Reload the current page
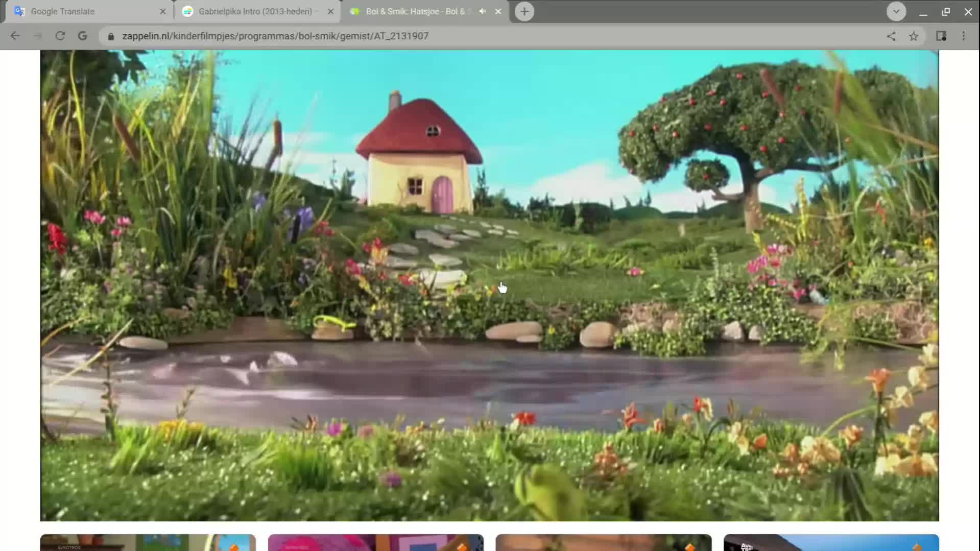Image resolution: width=980 pixels, height=551 pixels. coord(60,36)
